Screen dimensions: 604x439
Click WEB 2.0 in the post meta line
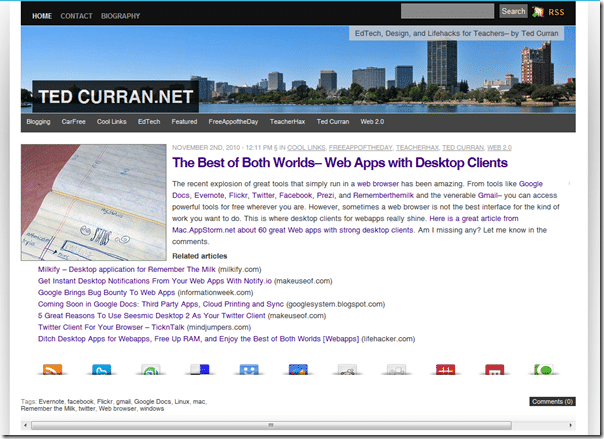click(499, 147)
